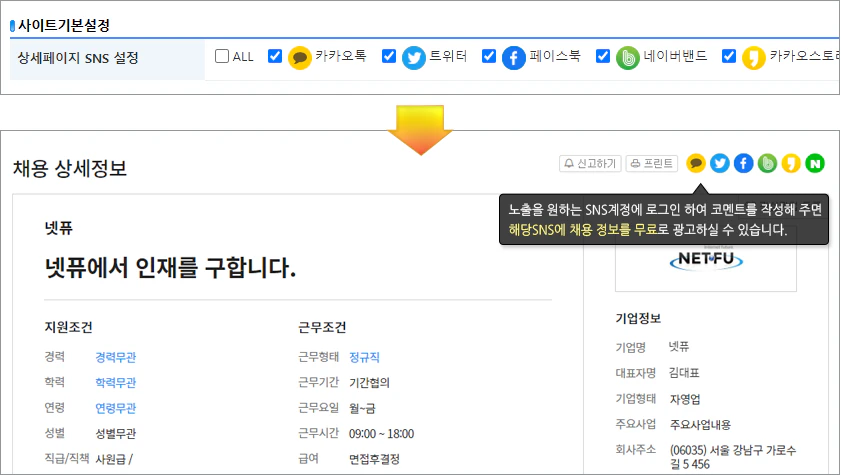The image size is (841, 475).
Task: Uncheck the 카카오톡 checkbox
Action: [x=275, y=56]
